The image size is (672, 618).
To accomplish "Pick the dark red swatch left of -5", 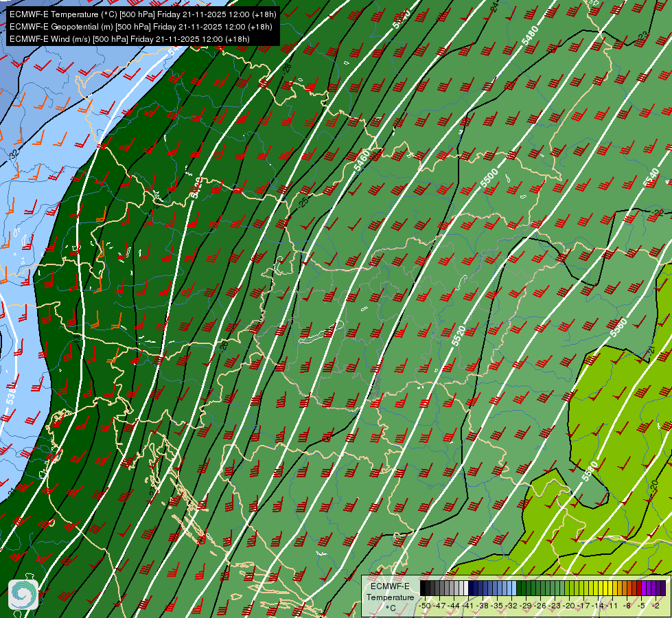I will (x=638, y=588).
